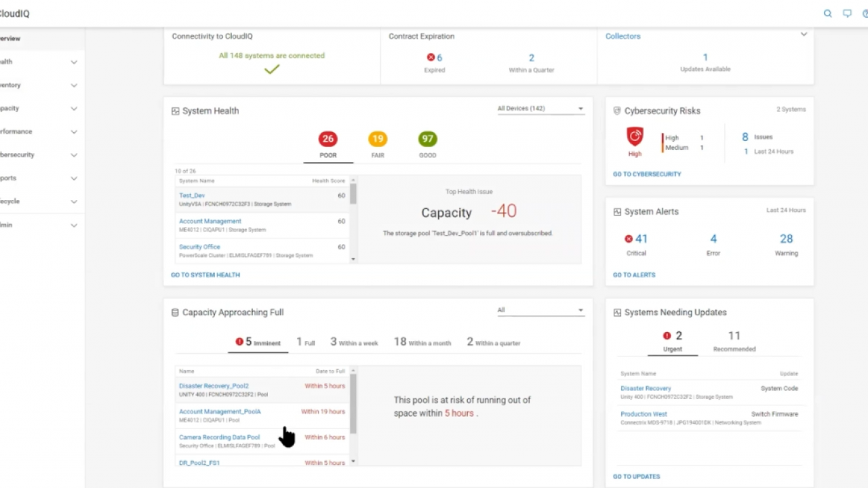Viewport: 868px width, 488px height.
Task: Click the Systems Needing Updates panel icon
Action: (x=617, y=312)
